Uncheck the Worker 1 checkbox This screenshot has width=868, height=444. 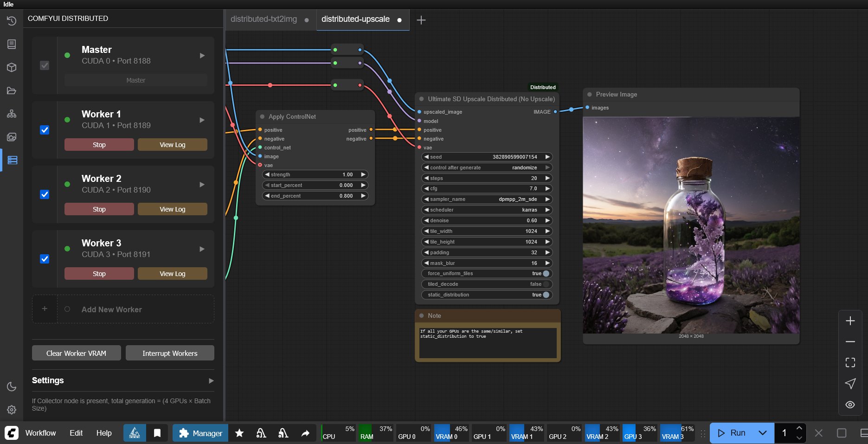[x=45, y=130]
